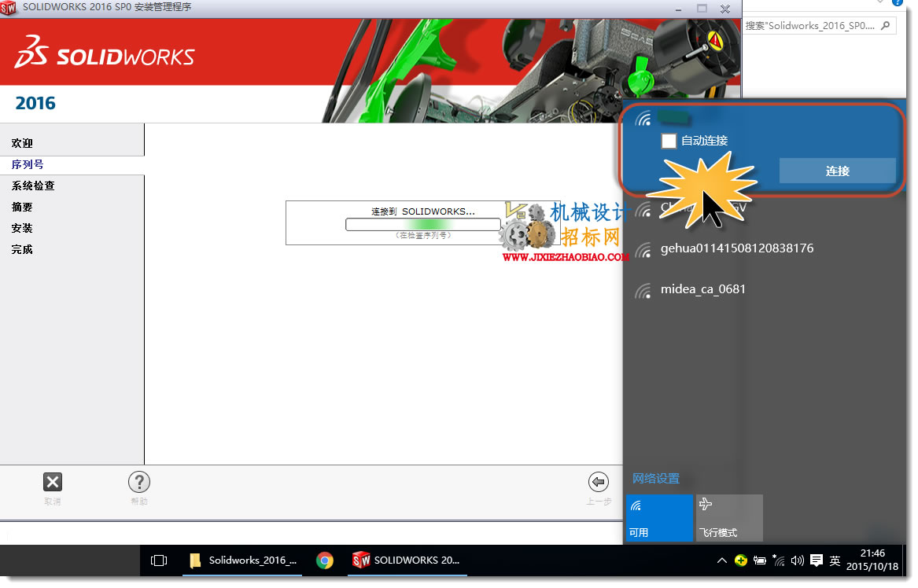918x588 pixels.
Task: Select 完成 step in sidebar
Action: [x=22, y=249]
